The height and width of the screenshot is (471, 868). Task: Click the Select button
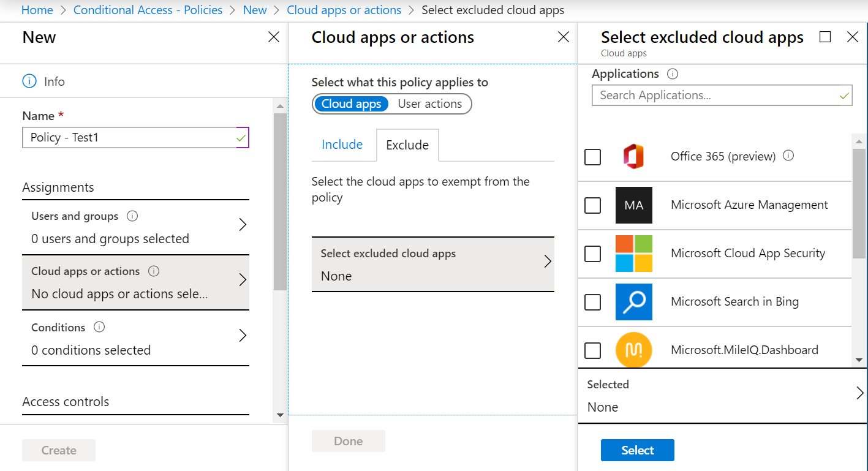638,450
